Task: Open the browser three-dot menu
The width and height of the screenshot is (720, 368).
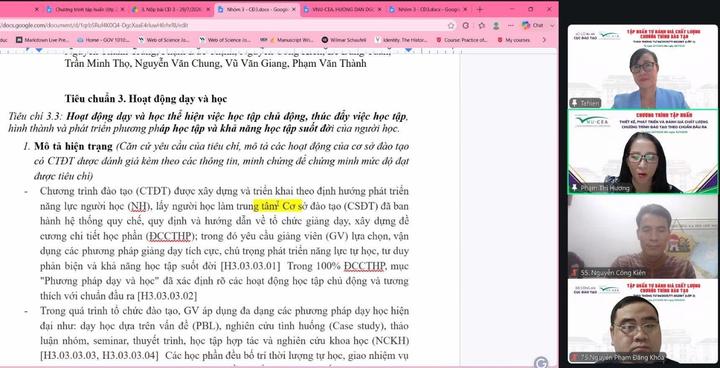Action: click(x=512, y=25)
